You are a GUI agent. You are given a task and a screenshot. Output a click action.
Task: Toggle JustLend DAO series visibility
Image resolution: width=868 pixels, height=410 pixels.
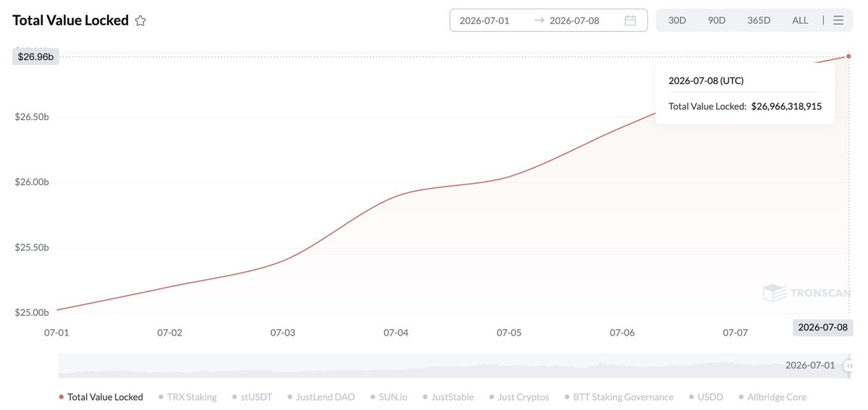pos(320,397)
